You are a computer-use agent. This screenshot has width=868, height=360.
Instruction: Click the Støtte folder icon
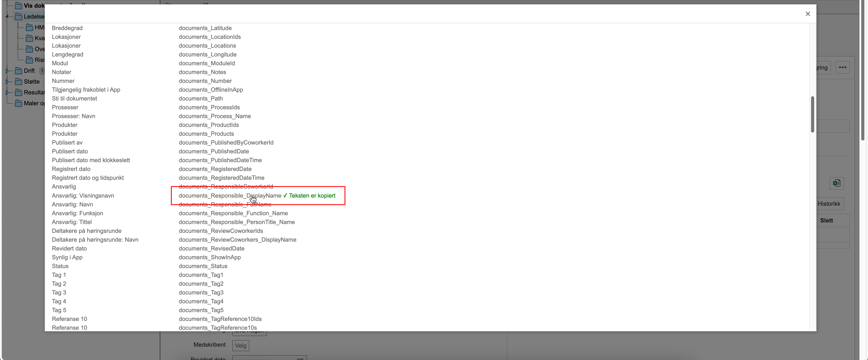click(x=19, y=82)
